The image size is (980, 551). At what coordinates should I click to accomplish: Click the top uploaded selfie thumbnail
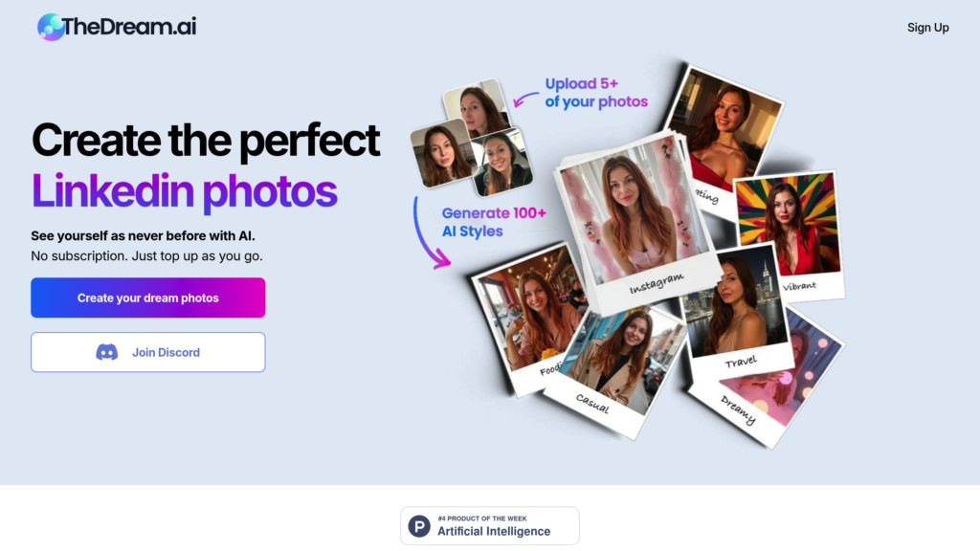click(x=477, y=106)
